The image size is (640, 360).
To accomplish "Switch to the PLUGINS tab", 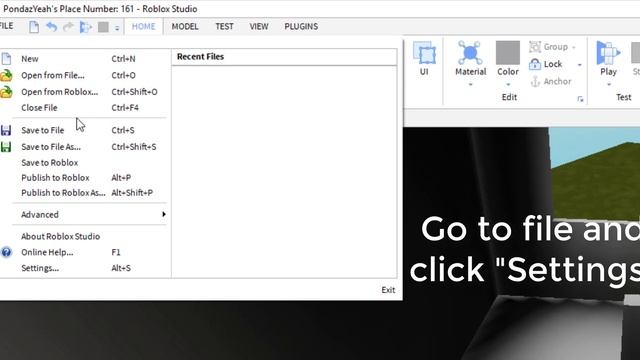I will (x=301, y=27).
